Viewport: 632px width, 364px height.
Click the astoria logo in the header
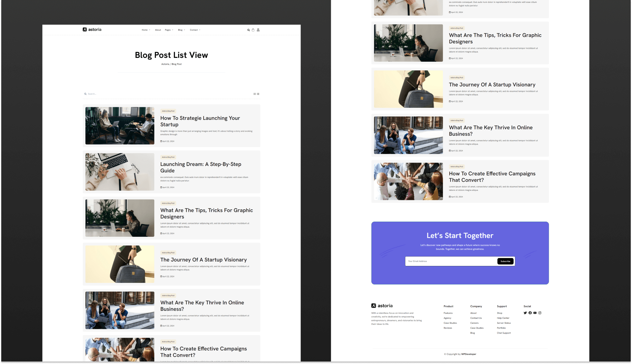pyautogui.click(x=92, y=30)
